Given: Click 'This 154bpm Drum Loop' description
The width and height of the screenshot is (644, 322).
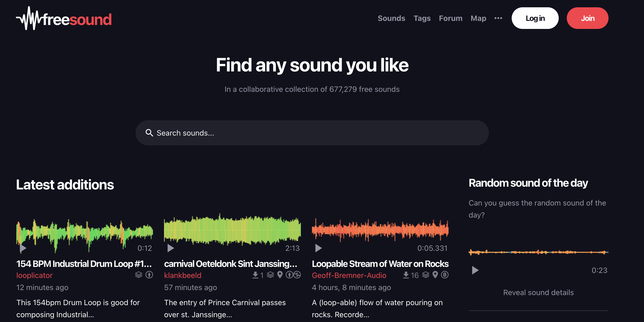Looking at the screenshot, I should click(78, 308).
